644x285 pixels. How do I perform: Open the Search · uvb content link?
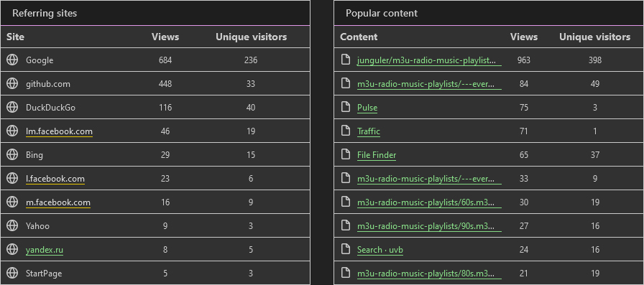(x=380, y=250)
